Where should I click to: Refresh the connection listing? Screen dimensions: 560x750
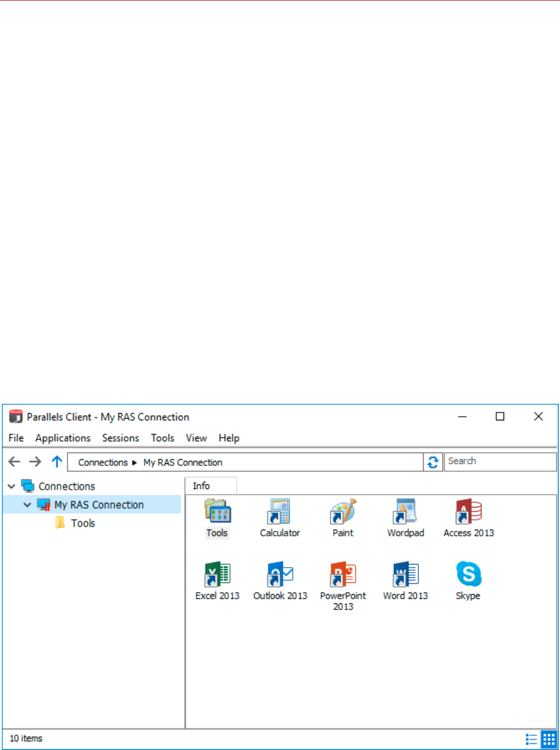point(433,462)
